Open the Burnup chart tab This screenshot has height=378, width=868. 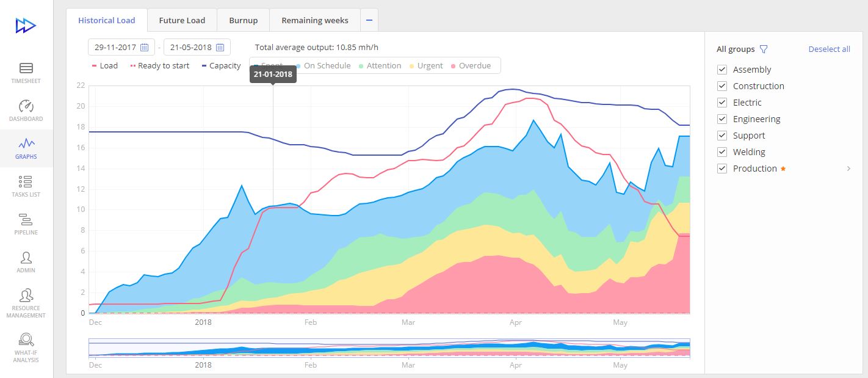(x=243, y=20)
